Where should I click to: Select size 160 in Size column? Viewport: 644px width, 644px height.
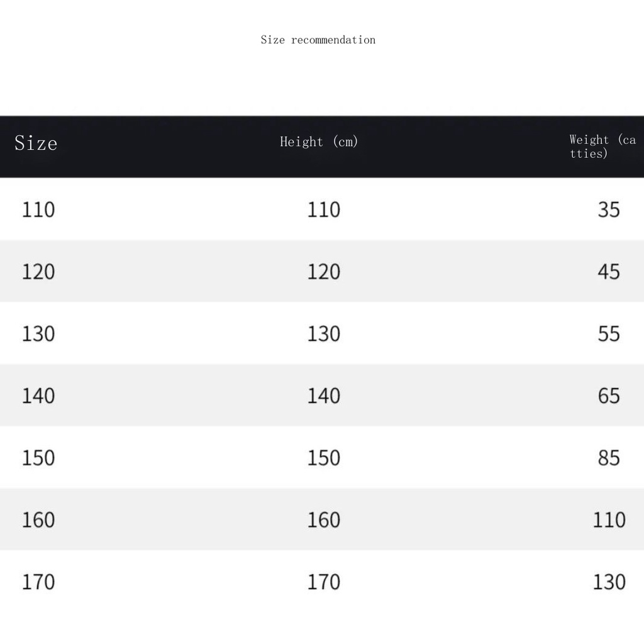pos(38,519)
